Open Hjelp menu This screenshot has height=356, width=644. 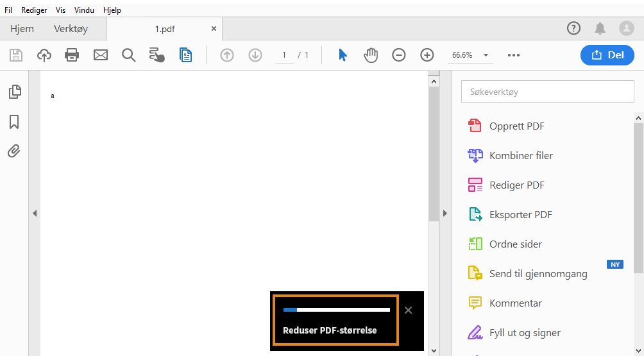coord(112,10)
